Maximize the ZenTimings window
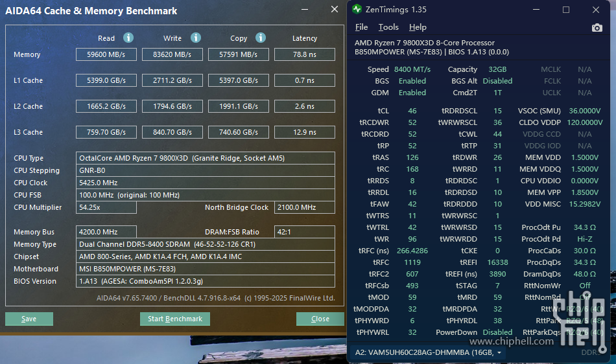This screenshot has height=364, width=616. (x=566, y=10)
